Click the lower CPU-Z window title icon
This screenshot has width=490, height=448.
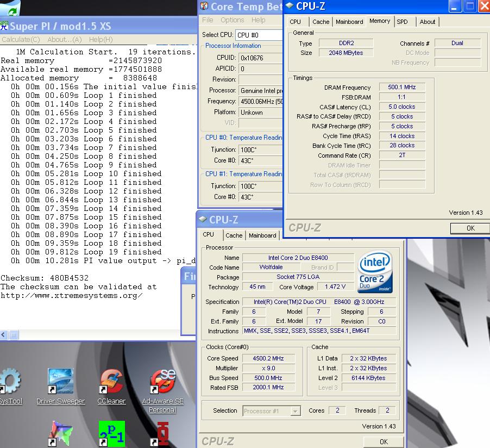(203, 219)
